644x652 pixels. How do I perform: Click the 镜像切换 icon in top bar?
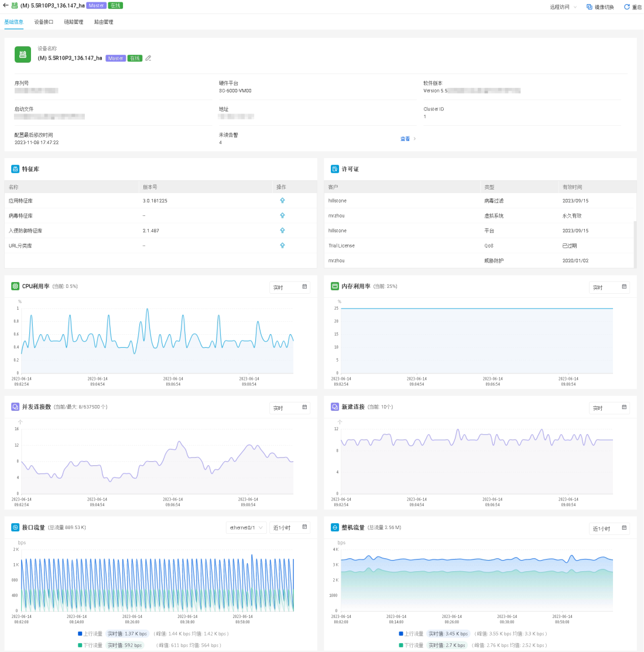pyautogui.click(x=589, y=7)
